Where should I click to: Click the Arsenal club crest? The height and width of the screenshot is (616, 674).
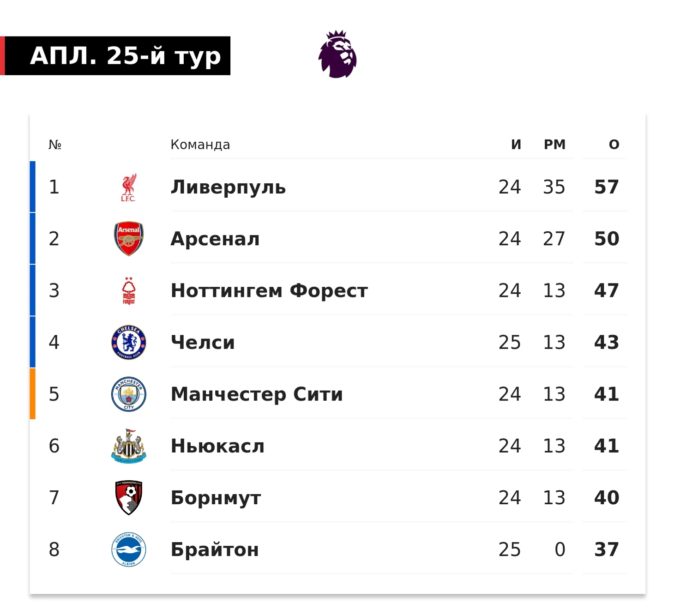pyautogui.click(x=129, y=239)
